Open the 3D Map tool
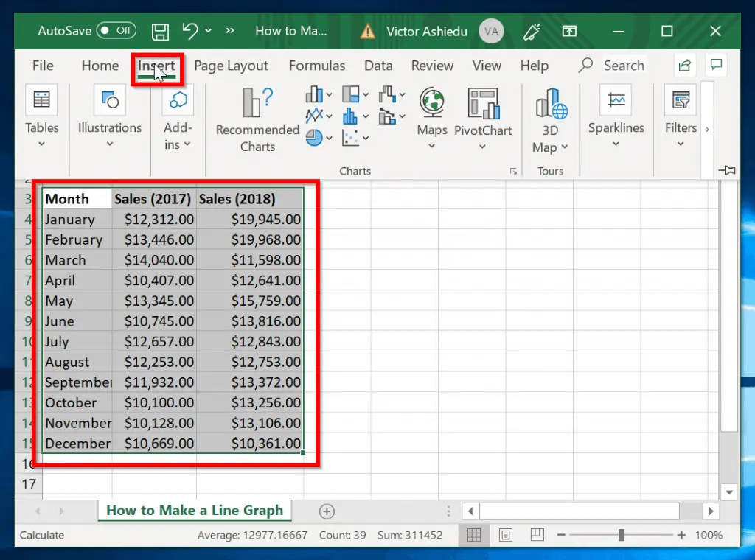 (551, 119)
